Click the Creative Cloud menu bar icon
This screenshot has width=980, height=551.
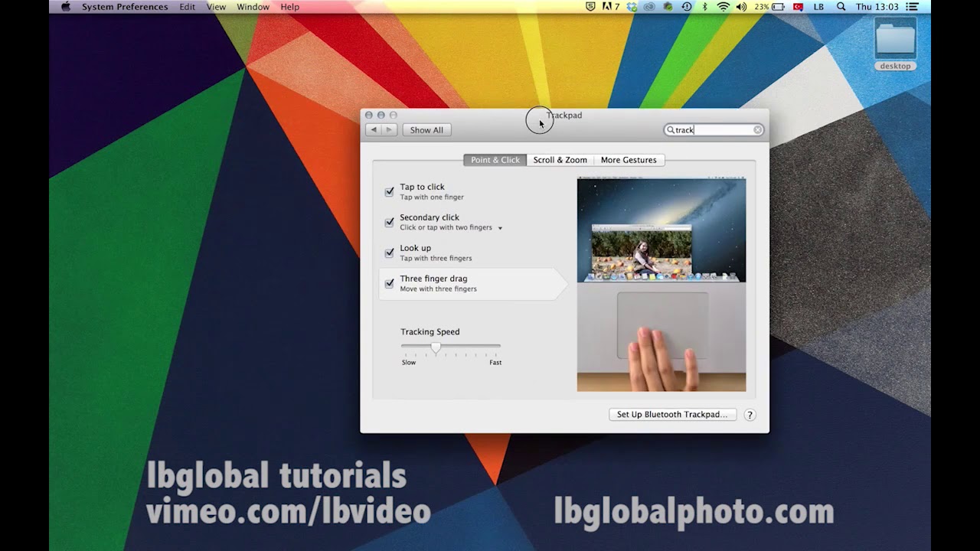tap(649, 7)
